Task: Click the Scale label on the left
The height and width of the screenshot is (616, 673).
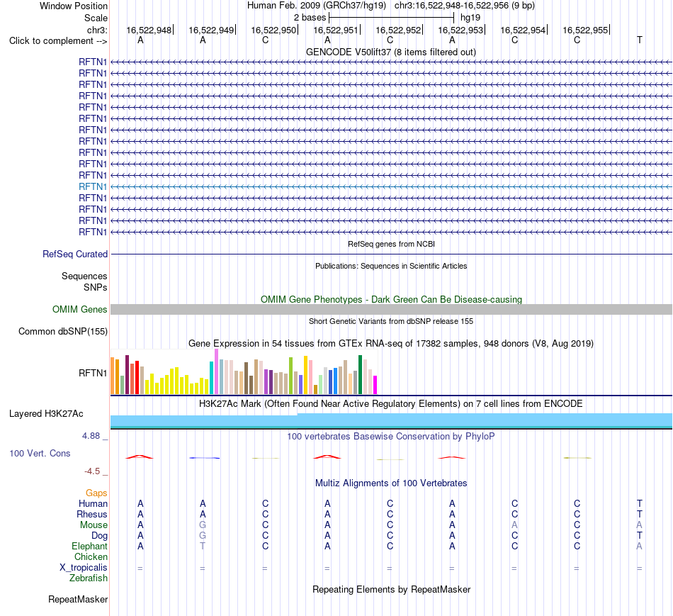Action: 96,18
